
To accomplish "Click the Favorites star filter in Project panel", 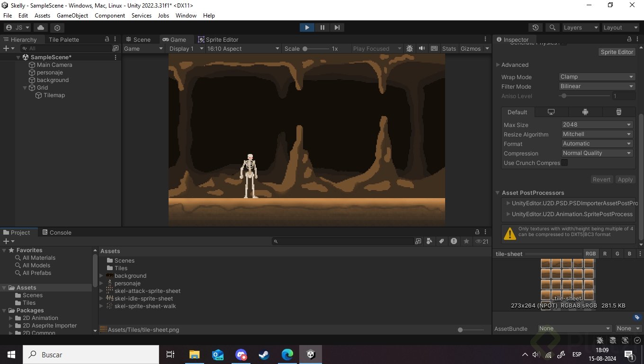I will (466, 241).
